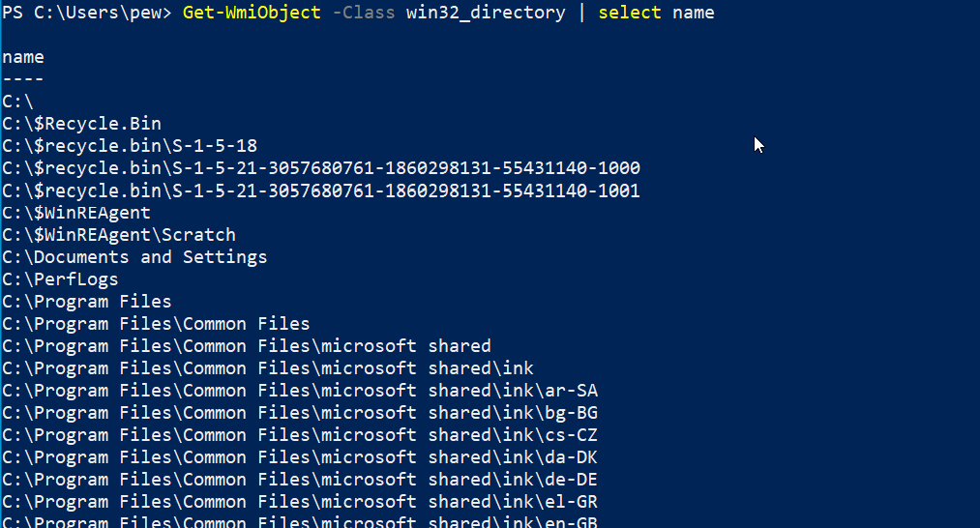
Task: Click the ink\cs-CZ directory line
Action: 300,435
